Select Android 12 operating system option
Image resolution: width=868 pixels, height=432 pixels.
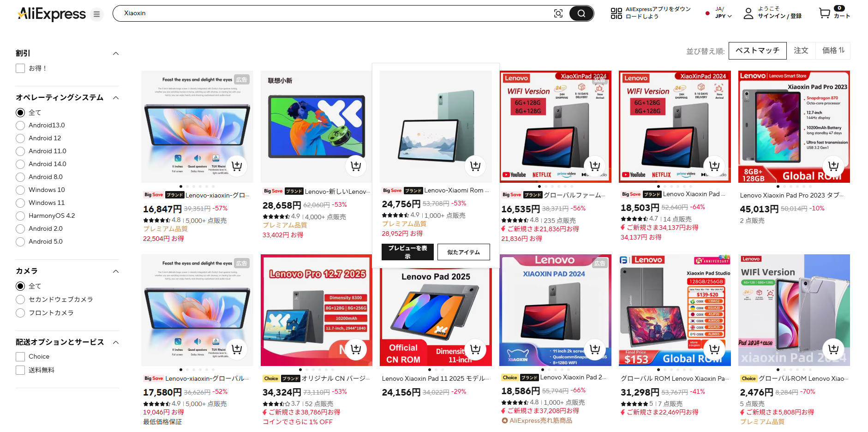(38, 138)
